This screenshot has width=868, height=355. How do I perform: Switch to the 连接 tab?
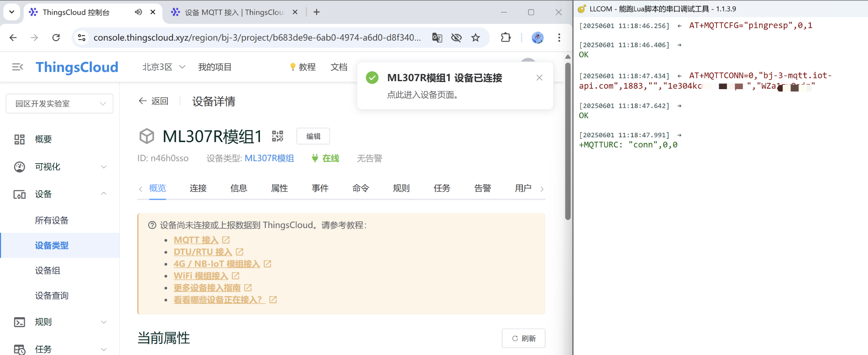click(198, 188)
